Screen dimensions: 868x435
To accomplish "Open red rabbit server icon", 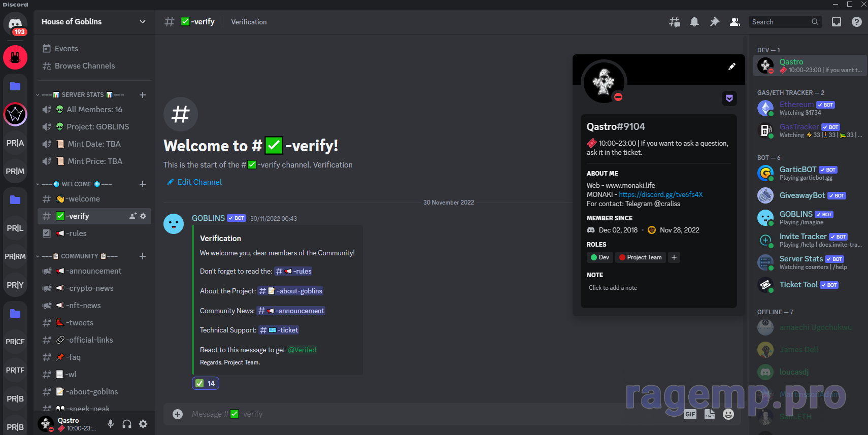I will (x=15, y=57).
